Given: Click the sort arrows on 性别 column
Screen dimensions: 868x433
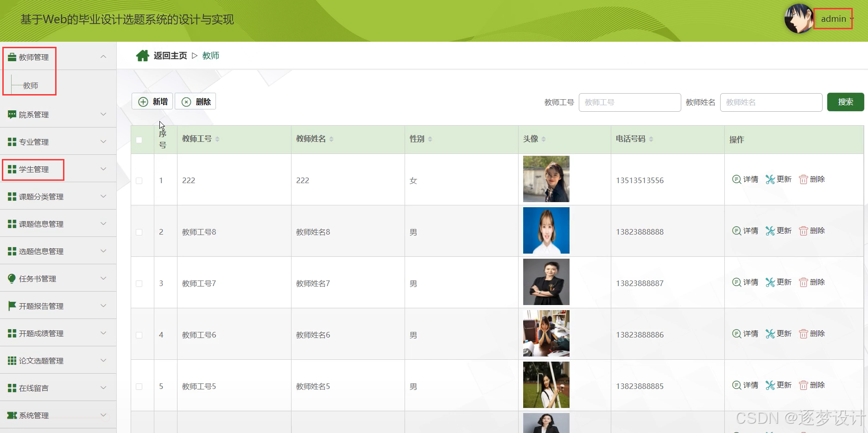Looking at the screenshot, I should pyautogui.click(x=430, y=139).
